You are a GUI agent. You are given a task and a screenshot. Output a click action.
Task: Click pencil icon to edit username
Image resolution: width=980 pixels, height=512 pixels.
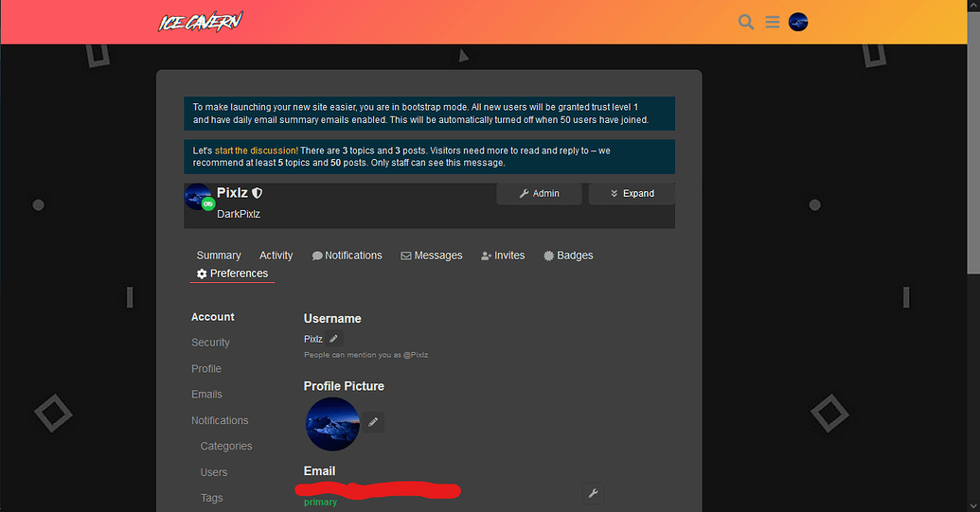[x=333, y=339]
